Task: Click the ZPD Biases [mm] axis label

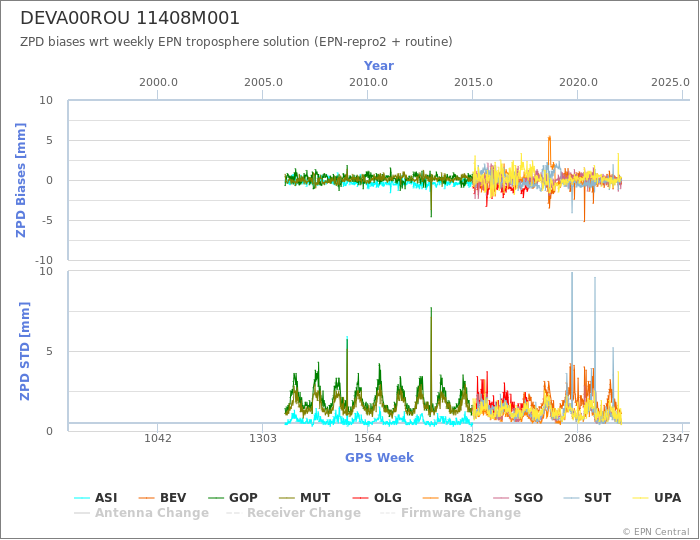Action: pyautogui.click(x=21, y=180)
